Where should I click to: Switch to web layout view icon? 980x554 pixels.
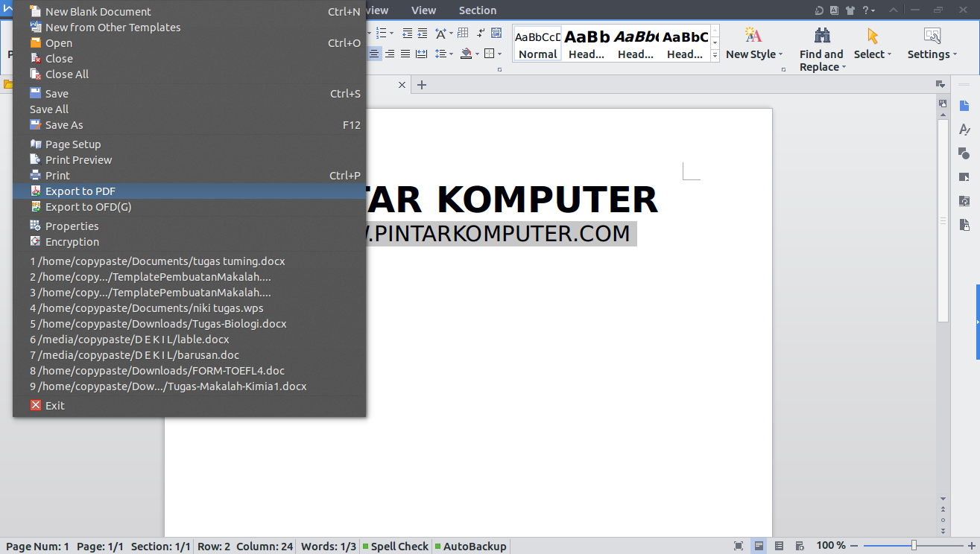[799, 546]
